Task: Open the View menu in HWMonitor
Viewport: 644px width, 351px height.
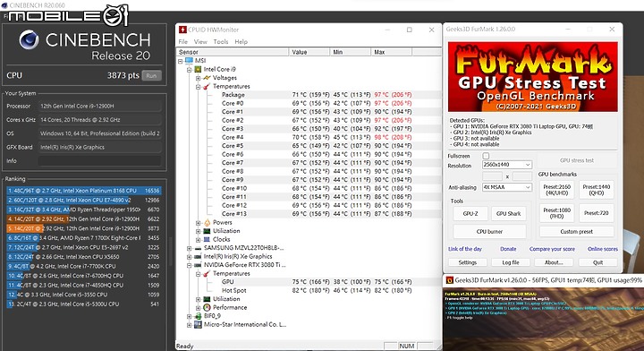Action: (200, 41)
